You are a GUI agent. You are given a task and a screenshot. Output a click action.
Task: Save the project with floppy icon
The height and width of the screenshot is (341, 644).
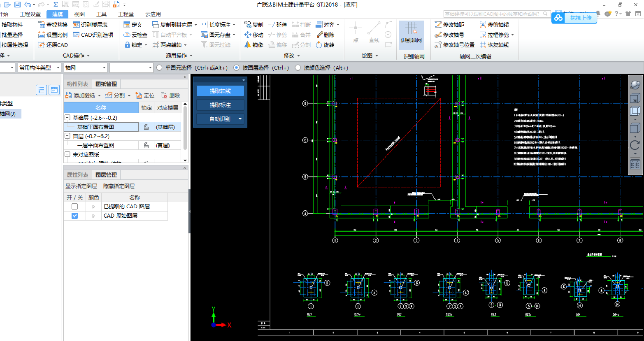coord(17,5)
